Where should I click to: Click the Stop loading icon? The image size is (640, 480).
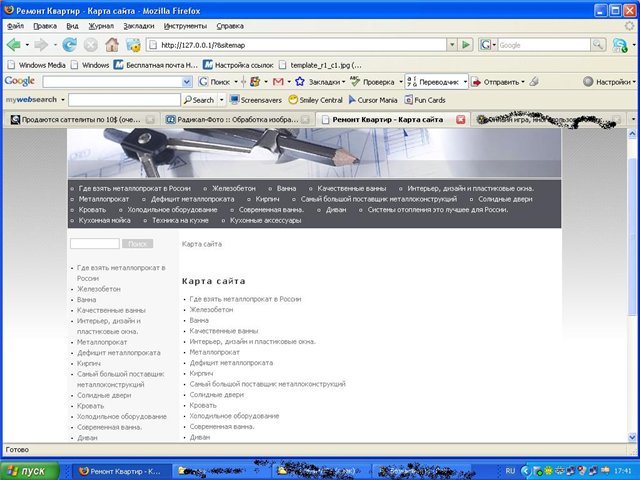tap(91, 45)
